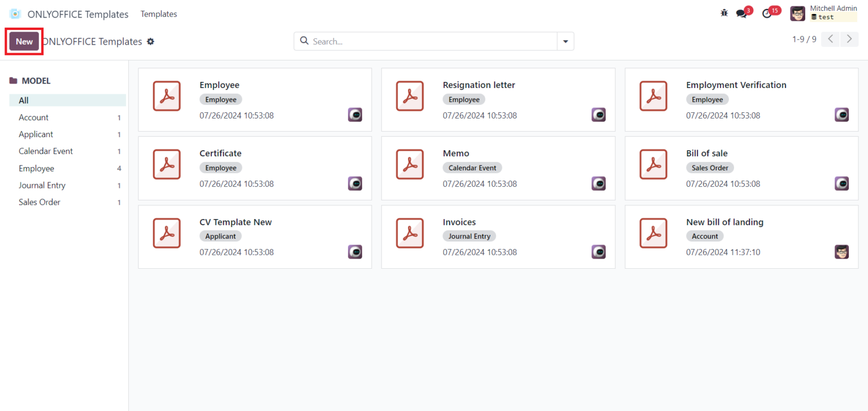Click the 07/26/2024 11:37:10 timestamp
Image resolution: width=868 pixels, height=411 pixels.
[x=723, y=252]
